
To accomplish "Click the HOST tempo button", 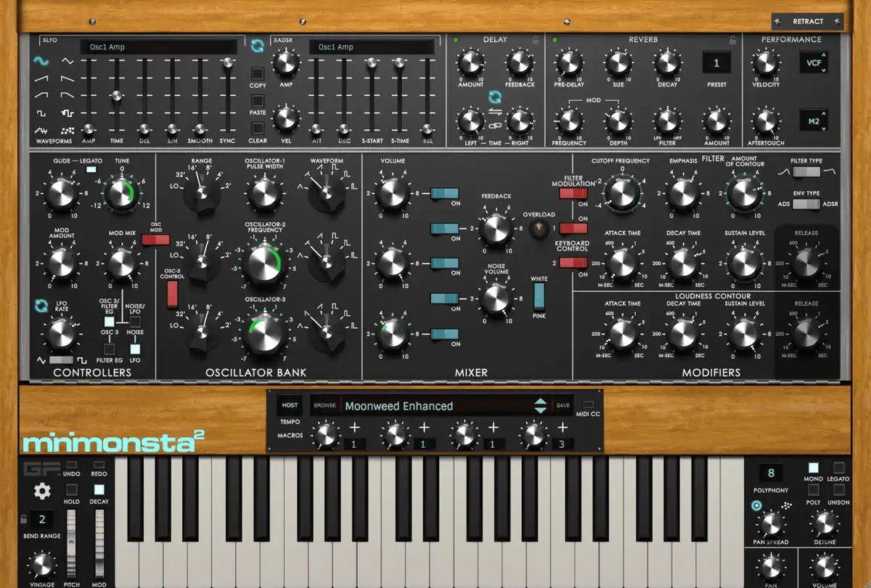I will (289, 406).
